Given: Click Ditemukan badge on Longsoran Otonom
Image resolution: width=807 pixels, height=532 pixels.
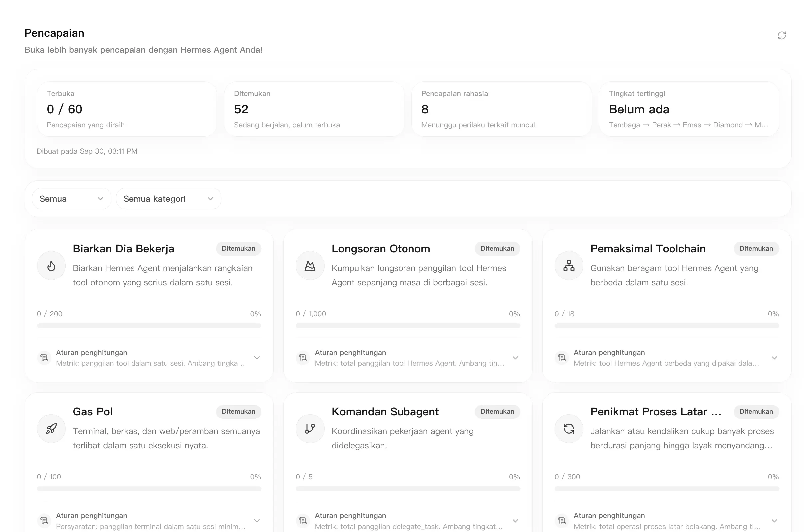Looking at the screenshot, I should point(497,248).
